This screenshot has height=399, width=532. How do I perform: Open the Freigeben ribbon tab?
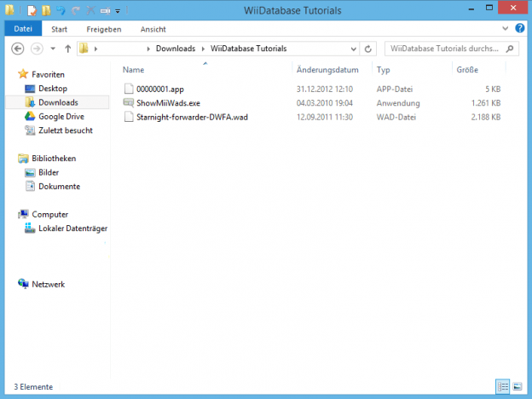tap(104, 30)
